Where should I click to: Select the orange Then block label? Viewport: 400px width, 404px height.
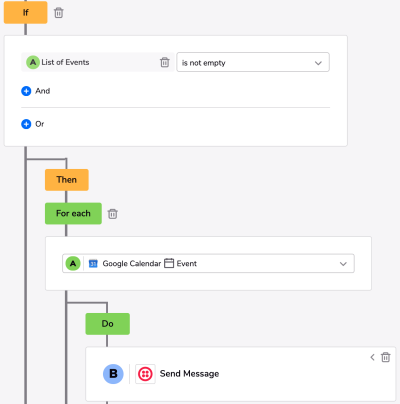pos(67,180)
